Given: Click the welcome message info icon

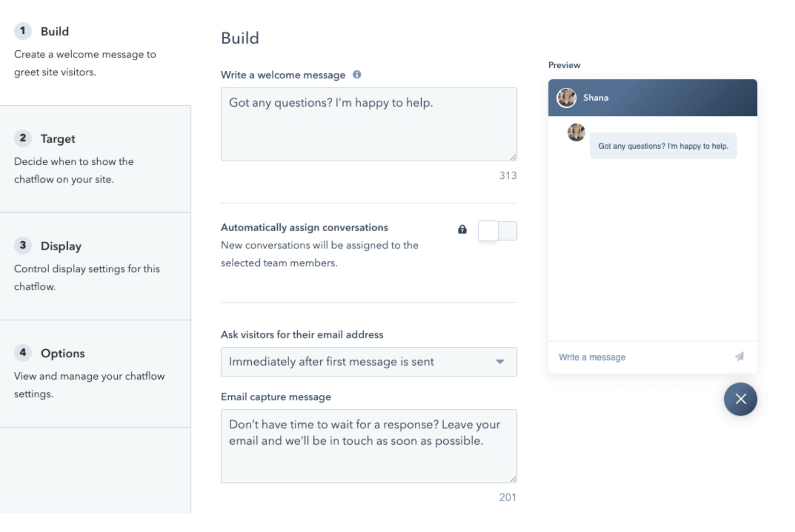Looking at the screenshot, I should (357, 74).
